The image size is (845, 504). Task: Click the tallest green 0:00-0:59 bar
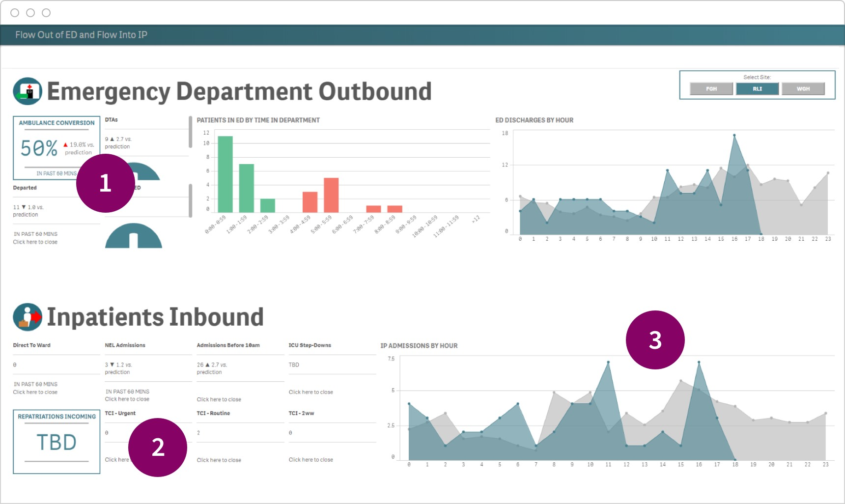pyautogui.click(x=226, y=174)
